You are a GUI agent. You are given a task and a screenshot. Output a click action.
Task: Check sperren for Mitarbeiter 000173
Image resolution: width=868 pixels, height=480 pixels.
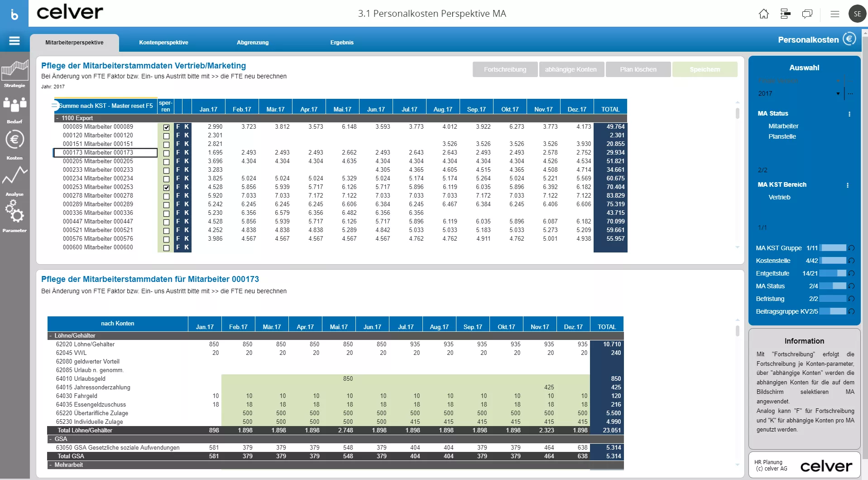(x=166, y=153)
